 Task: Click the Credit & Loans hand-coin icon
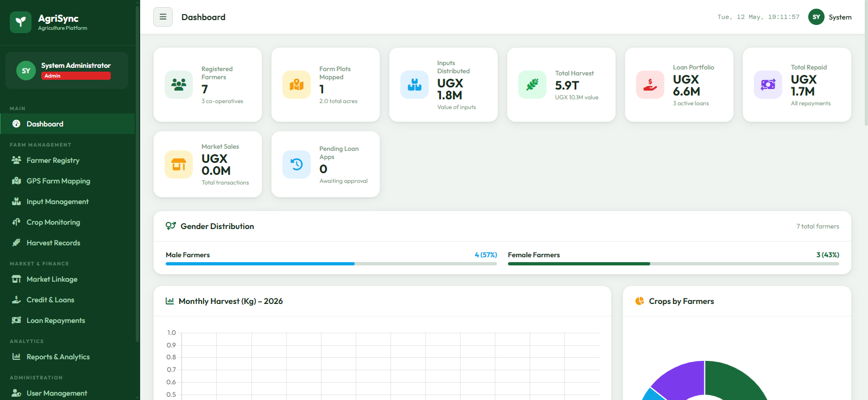point(16,300)
